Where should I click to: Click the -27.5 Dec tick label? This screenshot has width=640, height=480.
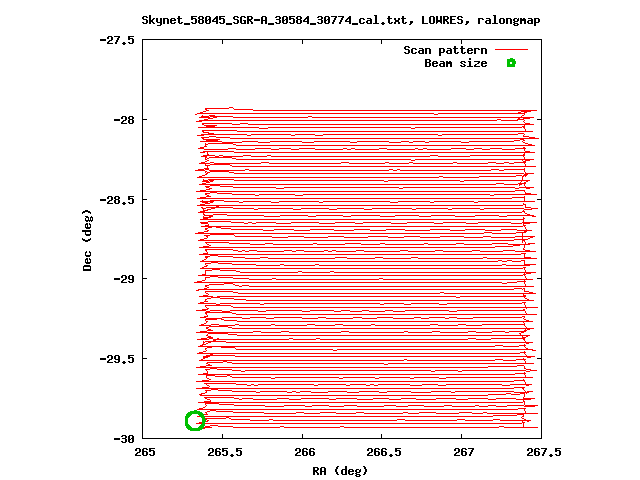(117, 40)
